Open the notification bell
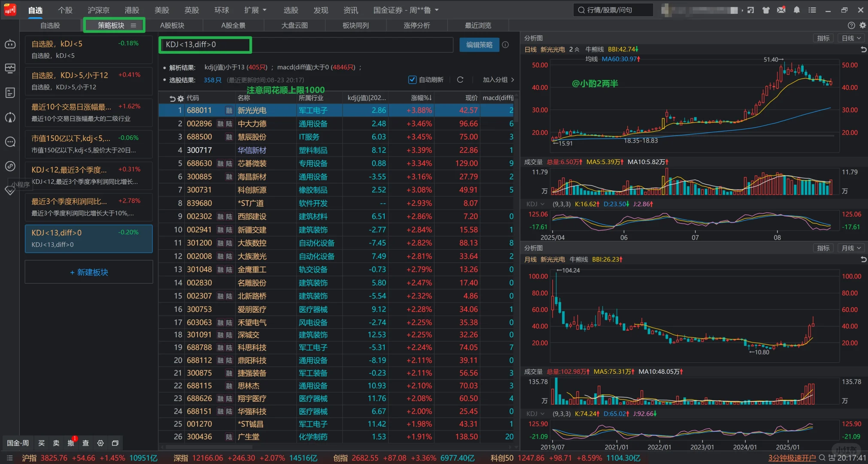 797,10
